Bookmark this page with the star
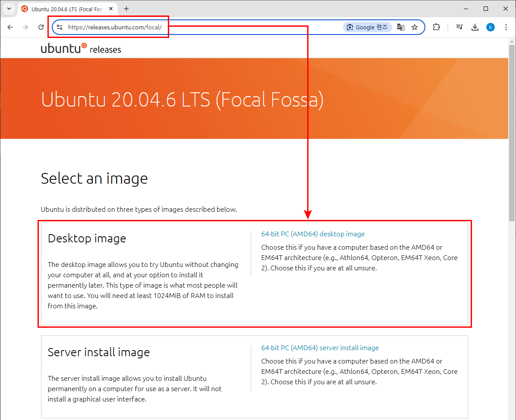This screenshot has width=516, height=420. (x=415, y=27)
